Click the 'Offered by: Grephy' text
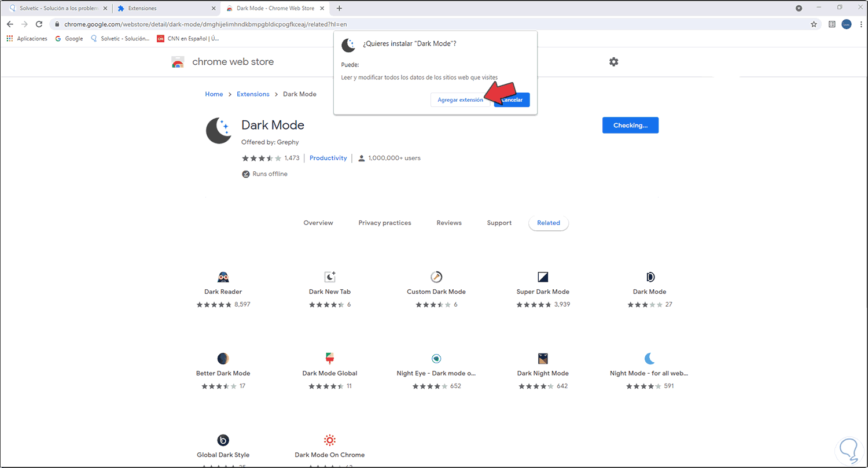Viewport: 868px width, 468px height. [270, 142]
